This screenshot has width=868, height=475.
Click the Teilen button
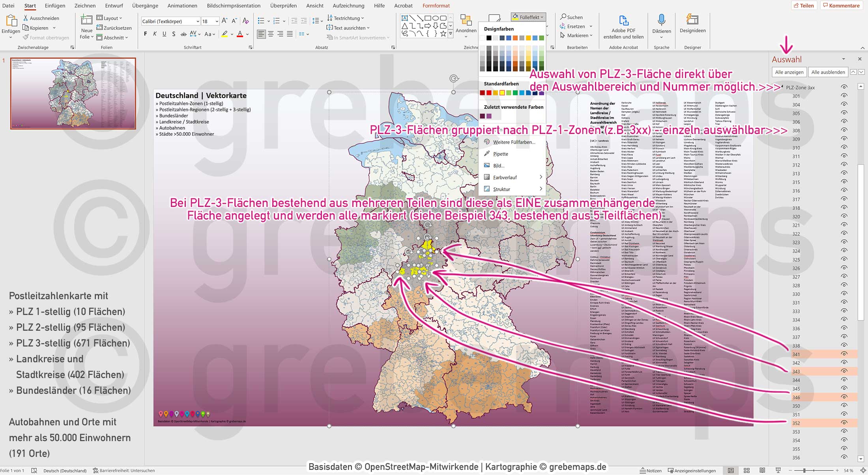[805, 5]
